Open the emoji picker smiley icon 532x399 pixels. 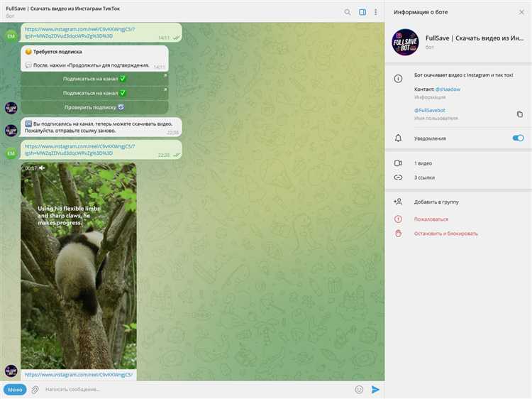tap(359, 390)
